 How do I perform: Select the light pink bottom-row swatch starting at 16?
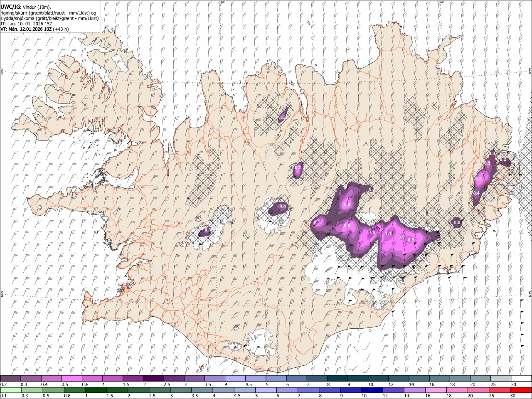coord(436,390)
